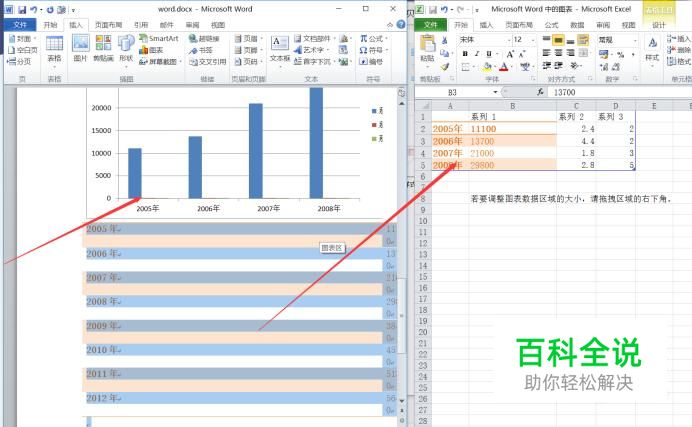Image resolution: width=692 pixels, height=427 pixels.
Task: Click the Hyperlink (超链接) button in Word
Action: [x=204, y=39]
